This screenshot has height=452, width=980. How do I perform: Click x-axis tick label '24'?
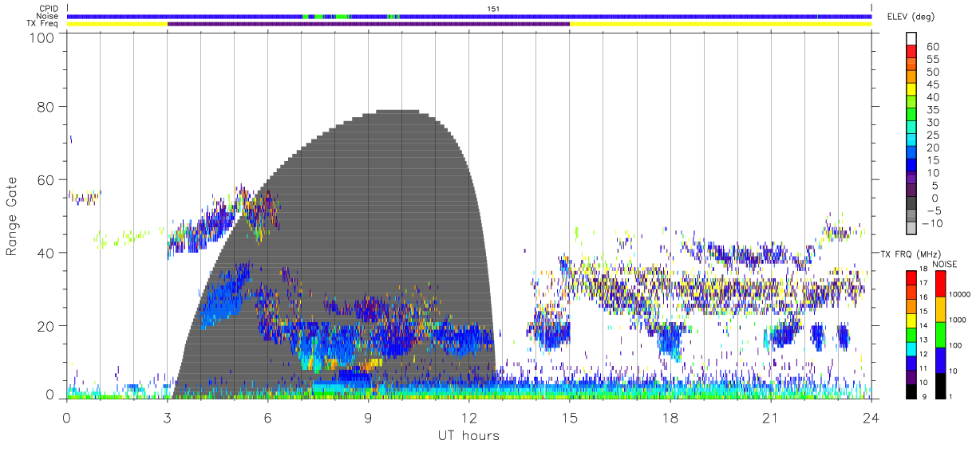coord(871,417)
